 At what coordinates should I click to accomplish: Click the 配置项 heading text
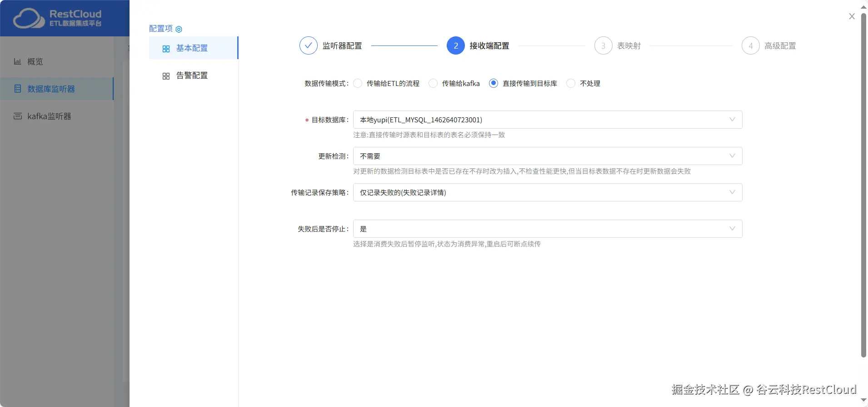[x=161, y=29]
